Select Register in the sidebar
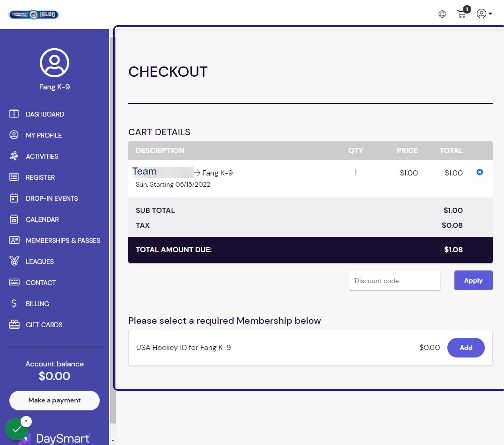Screen dimensions: 504x445 40,177
